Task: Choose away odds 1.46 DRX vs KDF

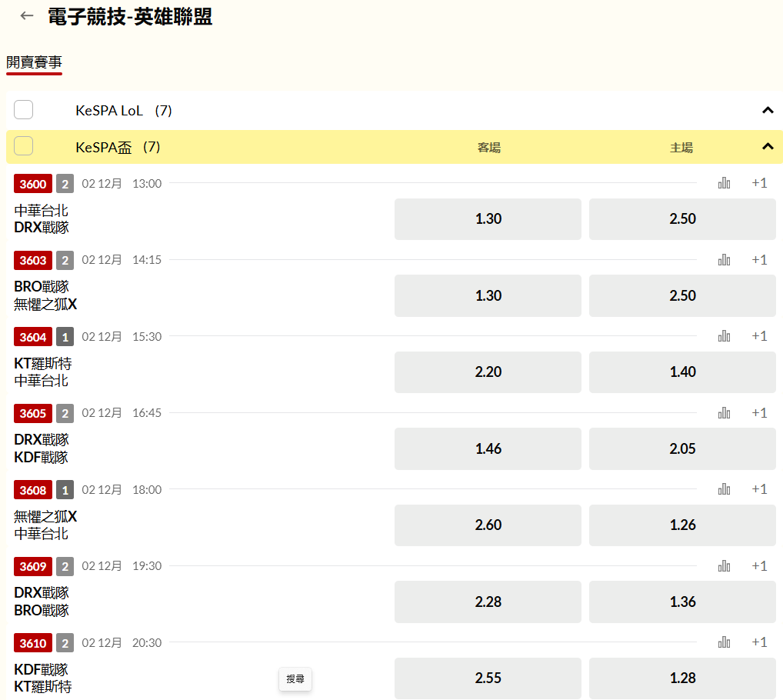Action: 488,449
